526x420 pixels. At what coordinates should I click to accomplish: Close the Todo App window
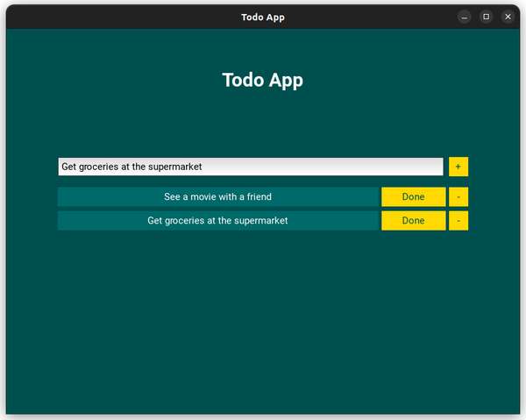[508, 17]
